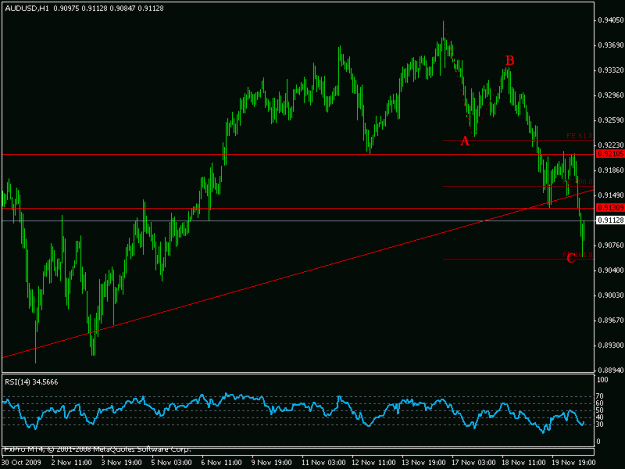Click the 19 Nov 19:00 time label
The image size is (625, 469).
(574, 463)
